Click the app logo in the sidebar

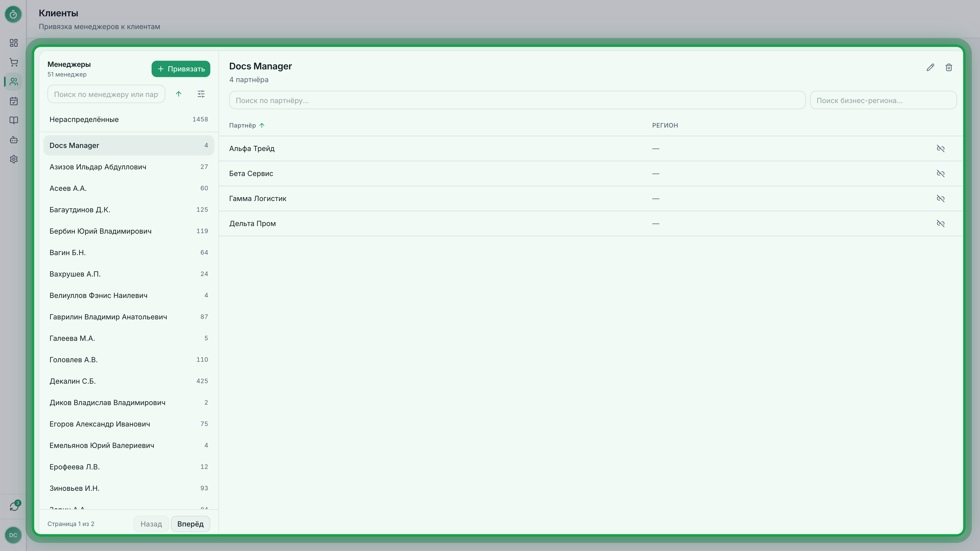coord(13,15)
